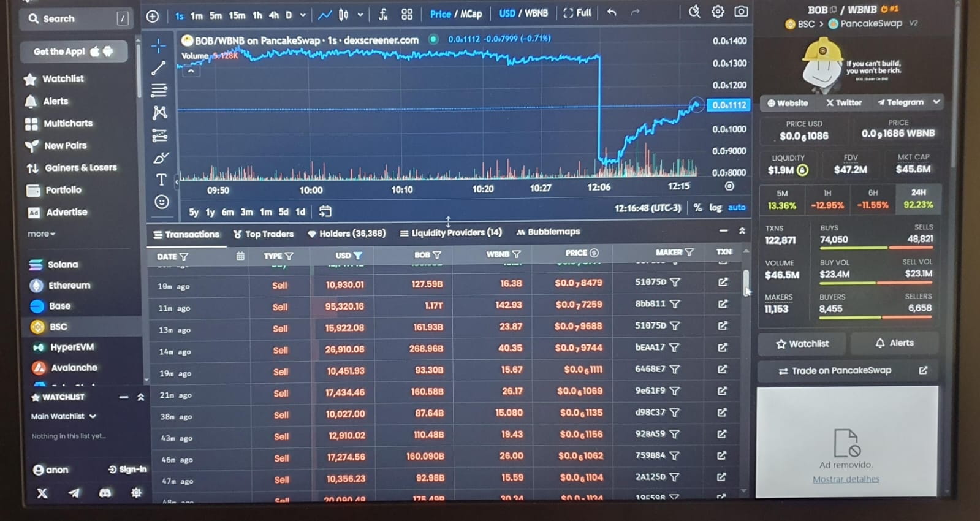Toggle percent scale on chart
Viewport: 980px width, 521px height.
697,208
